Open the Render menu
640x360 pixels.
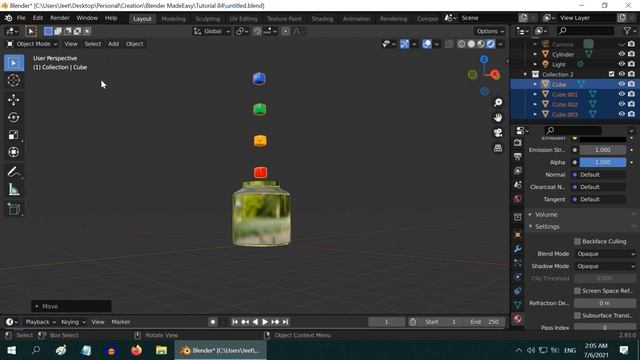click(x=60, y=18)
